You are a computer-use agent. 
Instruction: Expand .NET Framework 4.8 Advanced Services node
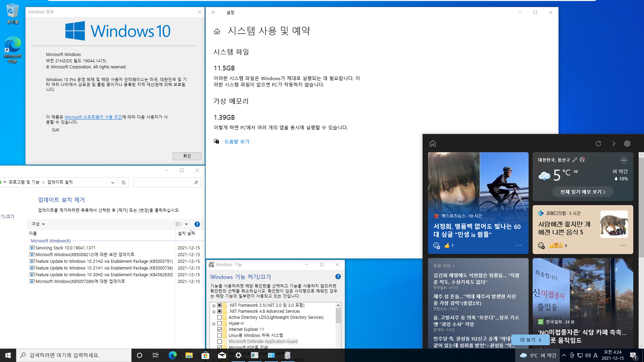point(214,312)
